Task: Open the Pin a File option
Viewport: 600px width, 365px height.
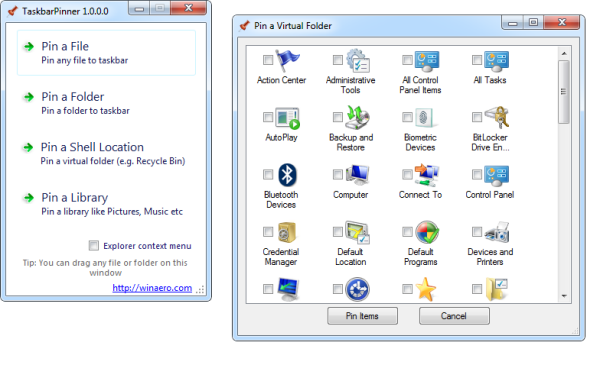Action: 106,53
